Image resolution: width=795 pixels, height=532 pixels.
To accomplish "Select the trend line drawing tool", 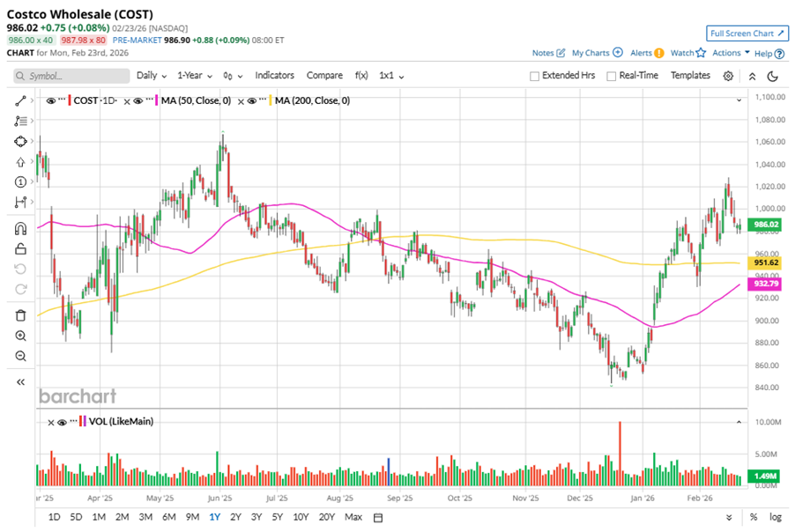I will 20,100.
